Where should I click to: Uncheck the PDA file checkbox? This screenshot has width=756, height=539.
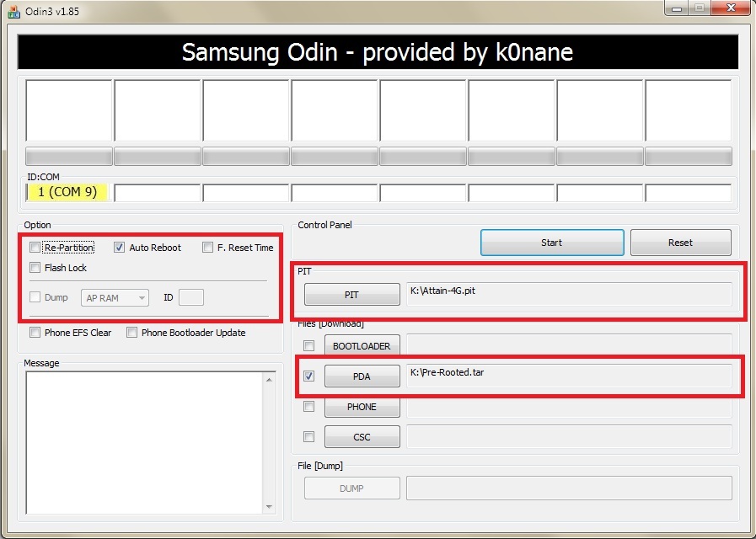[309, 376]
